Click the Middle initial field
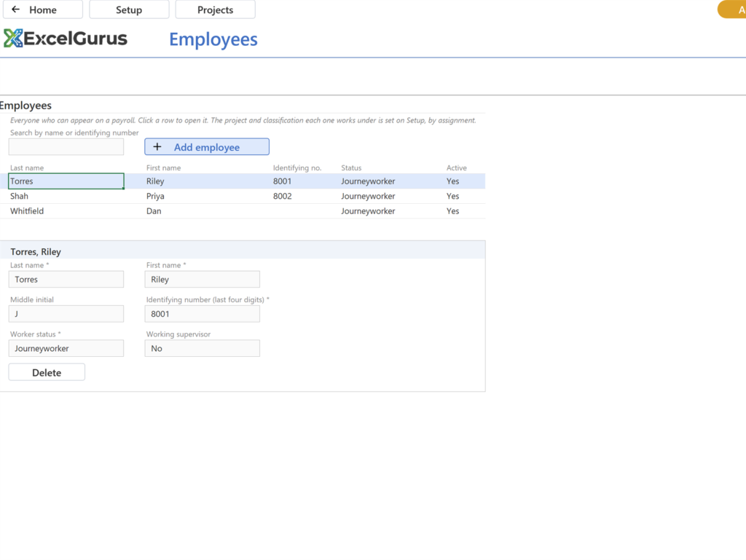This screenshot has height=560, width=746. (x=66, y=314)
